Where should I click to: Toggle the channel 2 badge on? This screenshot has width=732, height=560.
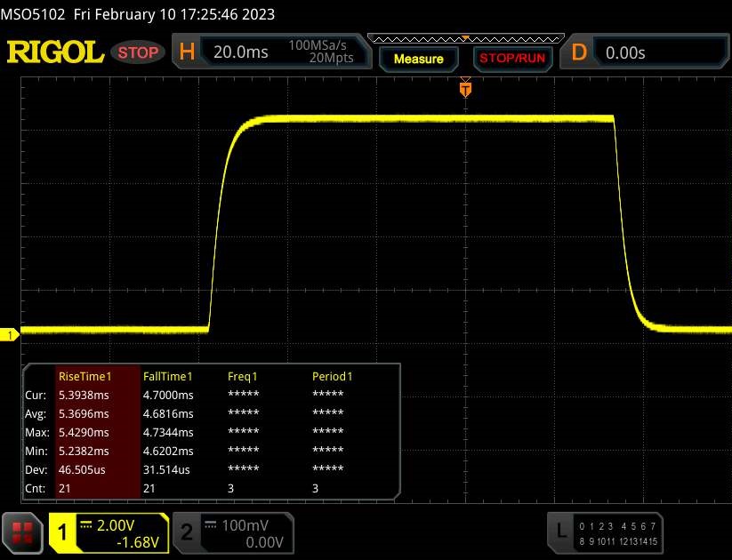tap(188, 532)
